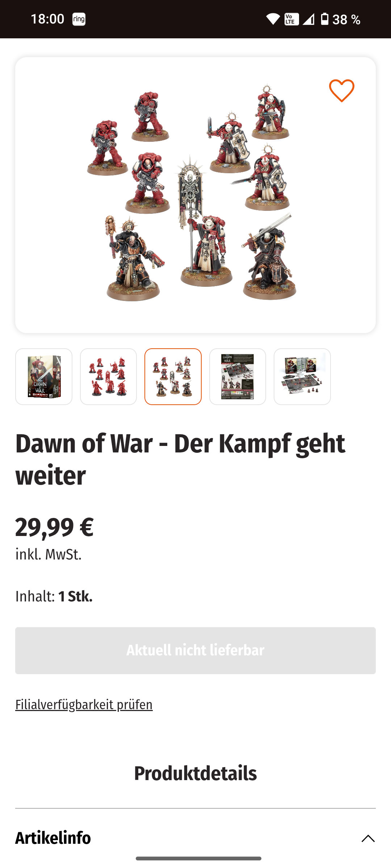Tap the Artikelinfo section header

coord(195,838)
